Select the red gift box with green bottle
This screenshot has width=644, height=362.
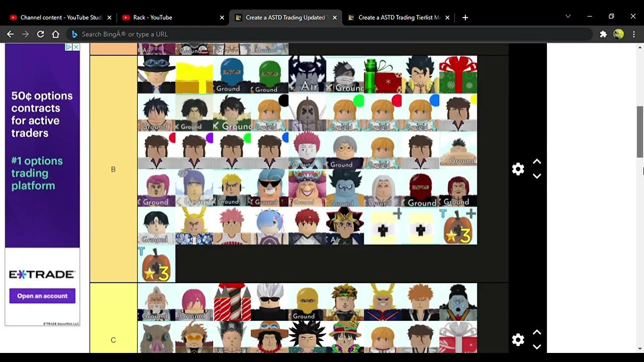point(383,74)
